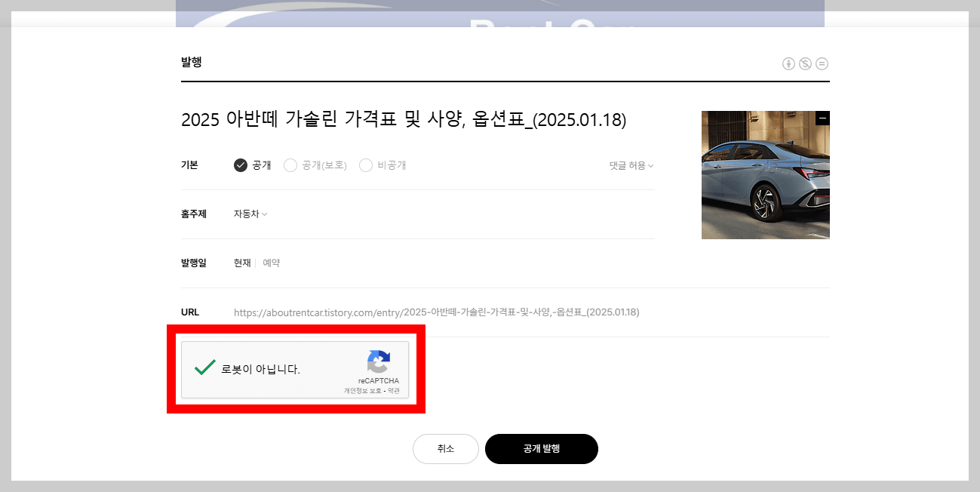Click the no-derivatives equals sign icon

(x=822, y=63)
